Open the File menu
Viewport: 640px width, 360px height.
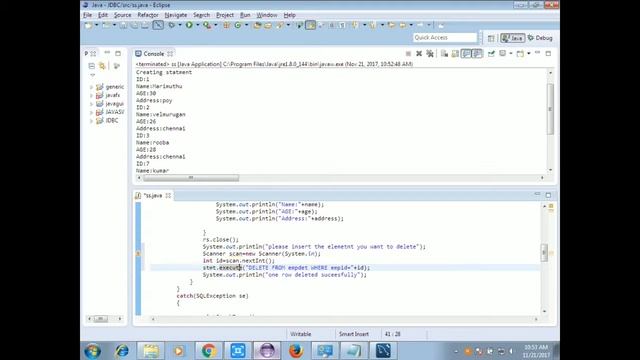coord(87,15)
